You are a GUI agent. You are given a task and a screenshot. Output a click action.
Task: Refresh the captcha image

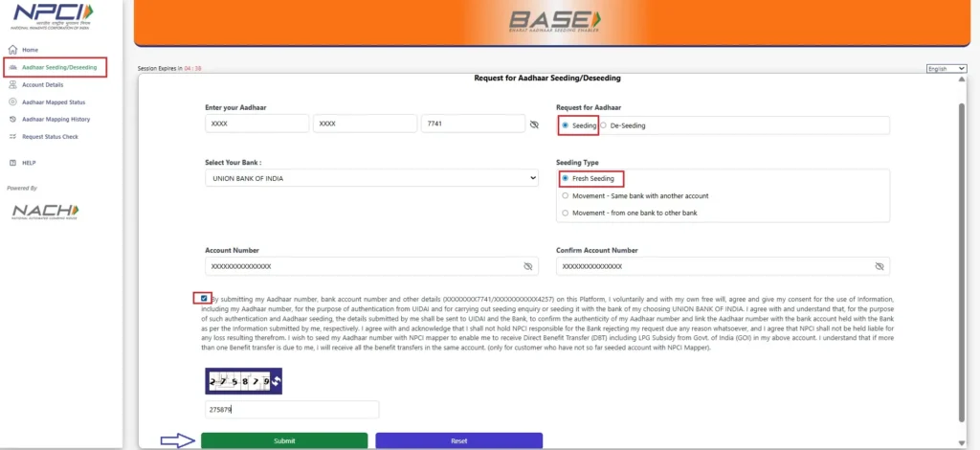coord(276,381)
